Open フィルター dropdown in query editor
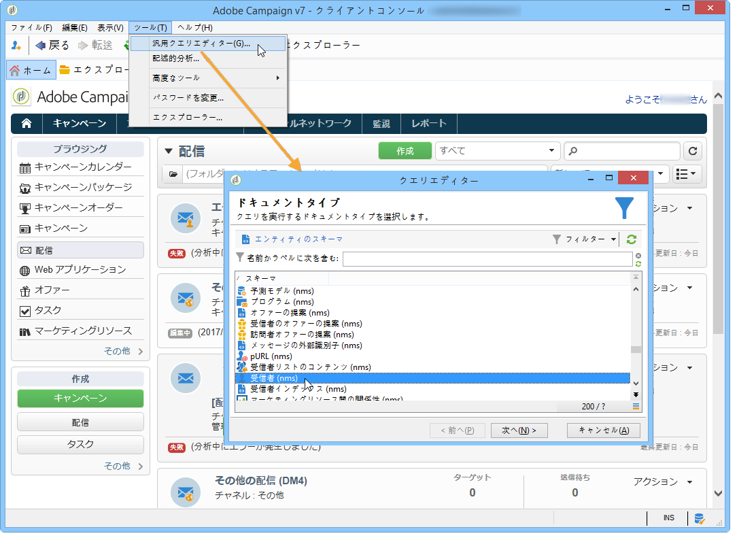This screenshot has height=557, width=756. 584,239
